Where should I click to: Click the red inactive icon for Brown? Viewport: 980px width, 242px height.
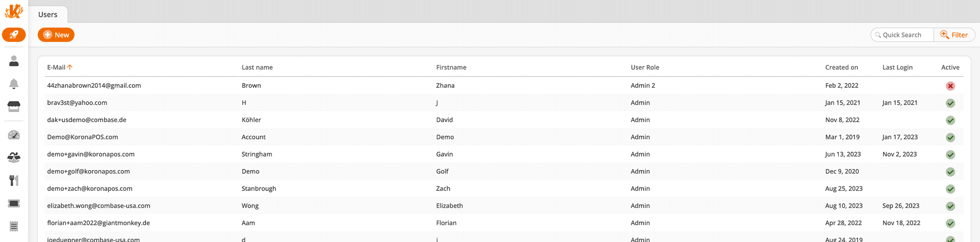pyautogui.click(x=950, y=86)
